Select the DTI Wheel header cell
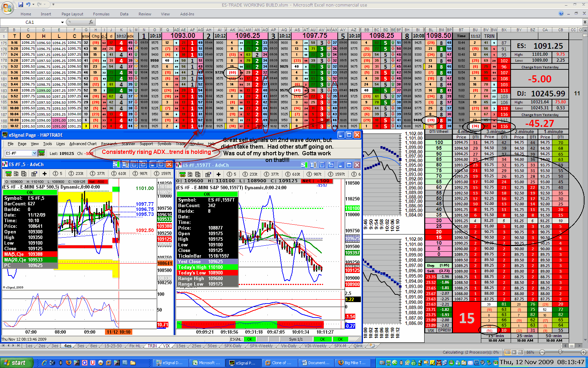588x368 pixels. coord(439,131)
